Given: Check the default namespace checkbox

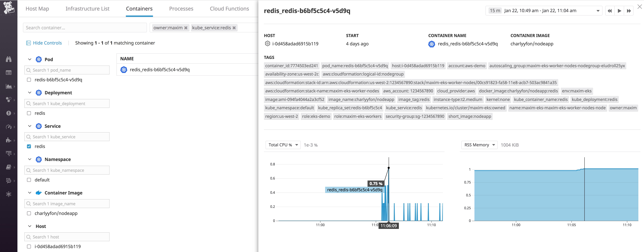Looking at the screenshot, I should coord(29,180).
